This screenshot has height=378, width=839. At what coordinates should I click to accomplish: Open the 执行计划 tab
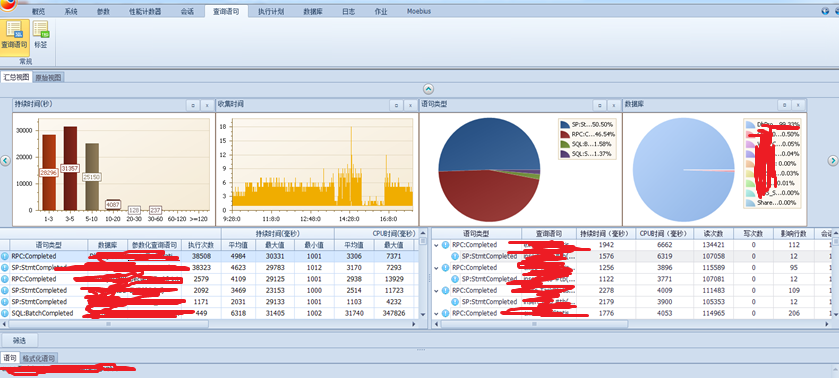click(x=271, y=11)
